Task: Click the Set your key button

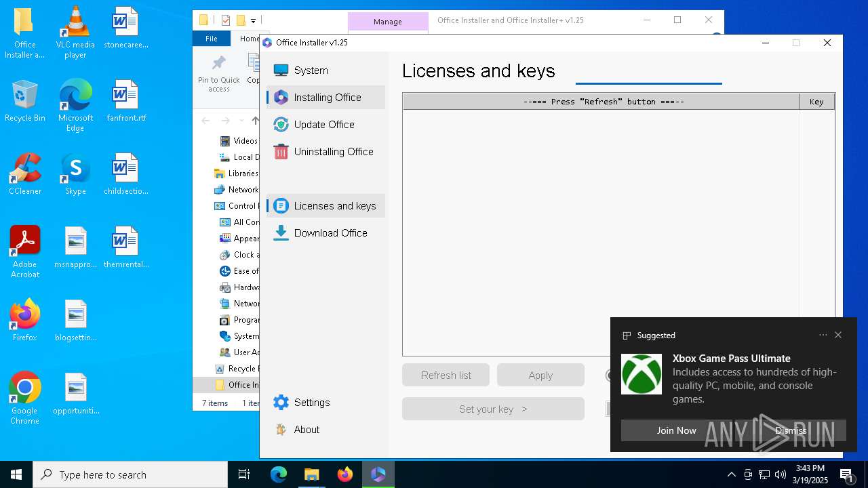Action: (493, 409)
